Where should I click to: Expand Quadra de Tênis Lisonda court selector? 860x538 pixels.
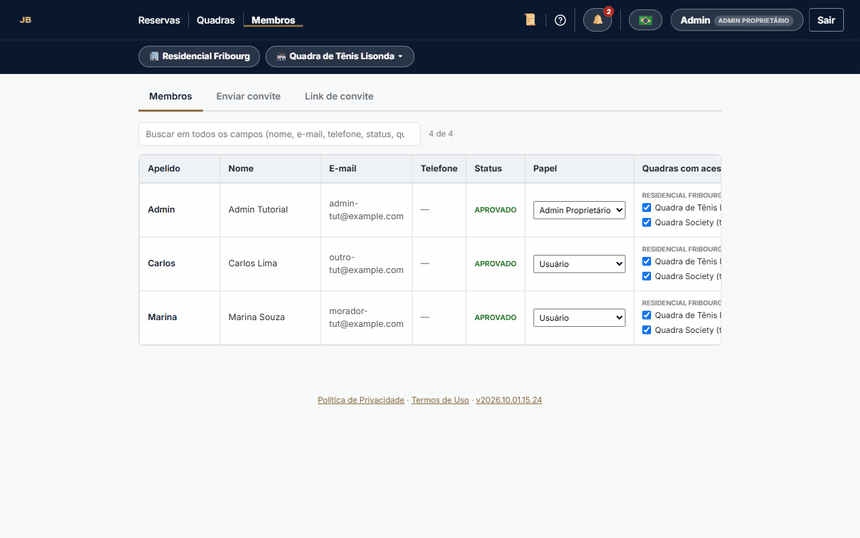[340, 56]
